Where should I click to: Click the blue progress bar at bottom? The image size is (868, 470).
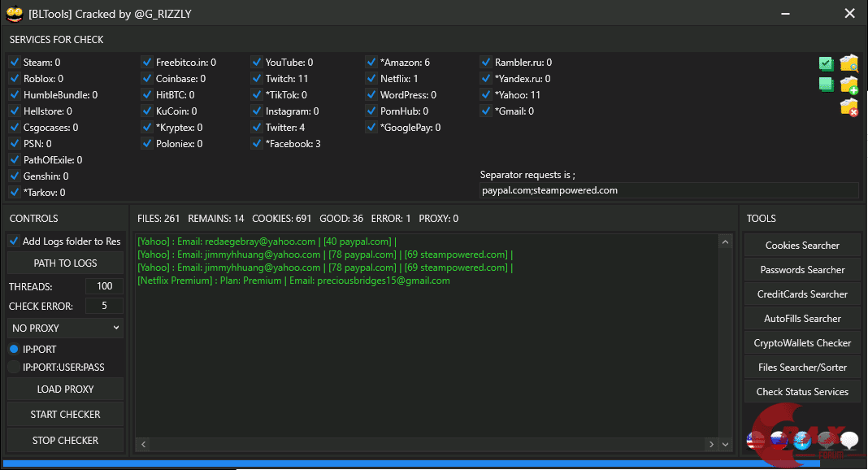pyautogui.click(x=411, y=463)
